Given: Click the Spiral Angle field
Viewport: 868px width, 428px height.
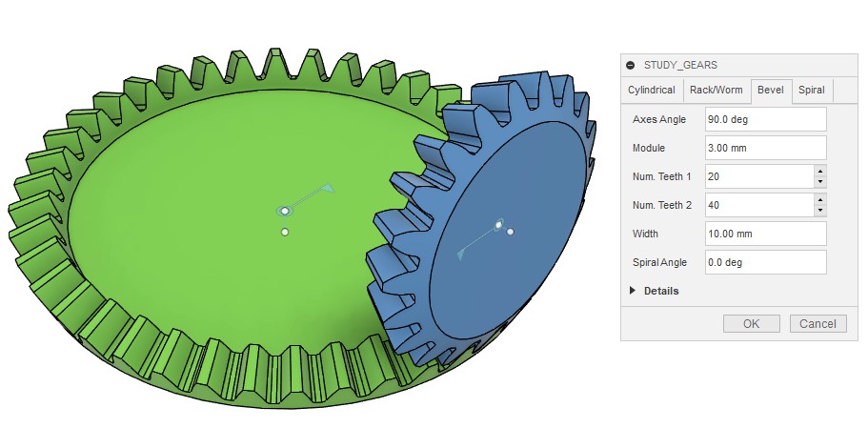Looking at the screenshot, I should click(764, 262).
